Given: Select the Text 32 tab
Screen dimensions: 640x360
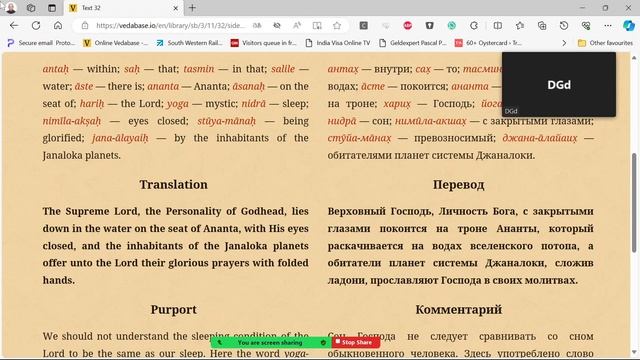Looking at the screenshot, I should click(x=124, y=8).
